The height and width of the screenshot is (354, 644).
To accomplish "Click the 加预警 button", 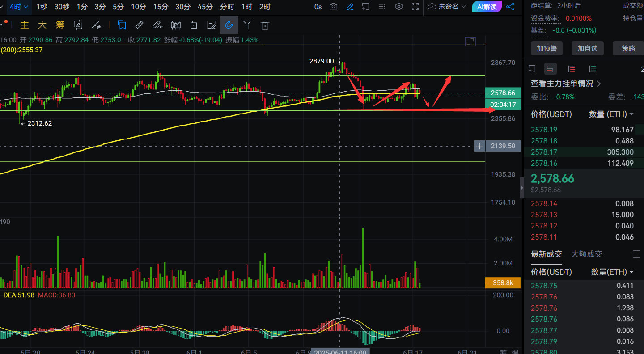I will [547, 48].
